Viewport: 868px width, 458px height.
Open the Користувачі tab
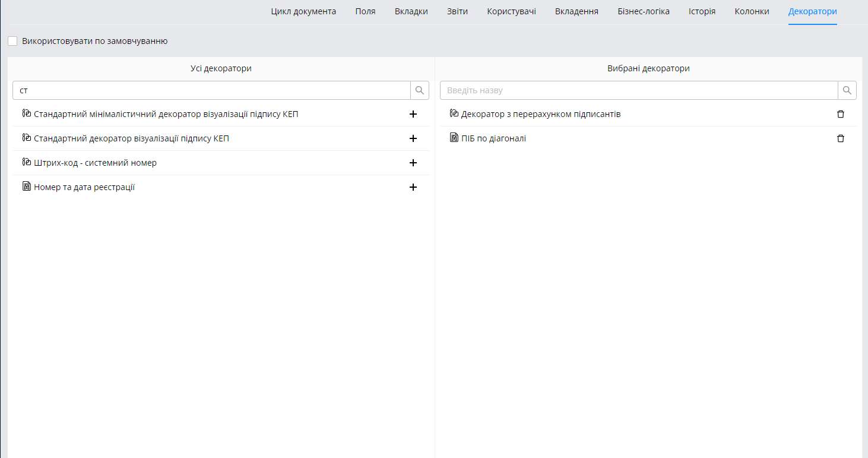[x=511, y=11]
